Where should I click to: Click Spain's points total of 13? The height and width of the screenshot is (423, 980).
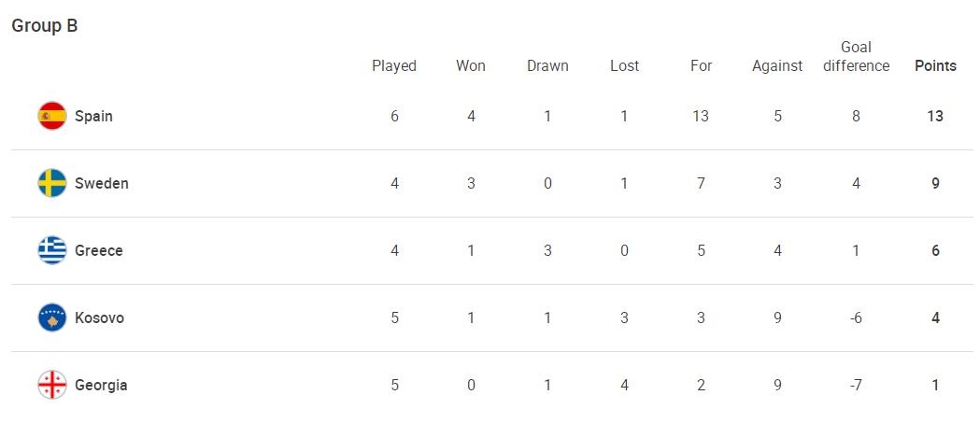936,116
